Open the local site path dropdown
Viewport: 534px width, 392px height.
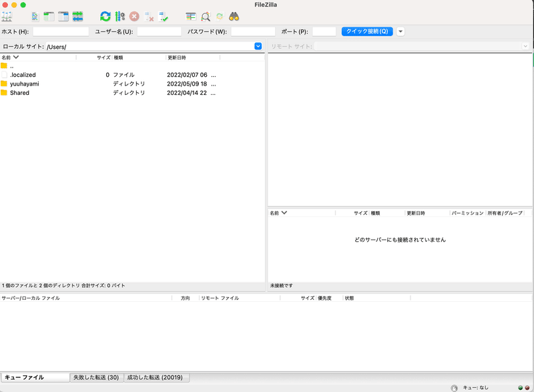click(x=258, y=46)
